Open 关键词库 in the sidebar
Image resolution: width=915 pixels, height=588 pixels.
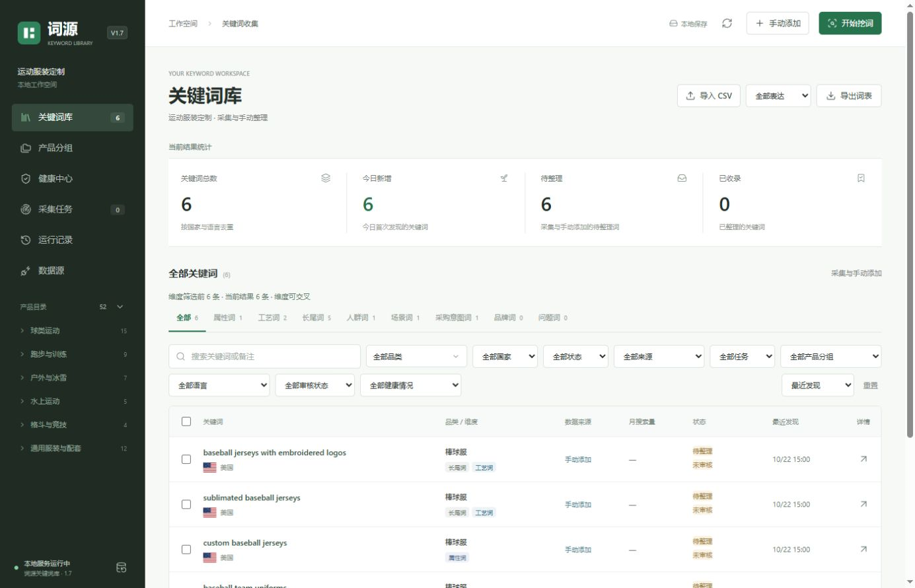pyautogui.click(x=73, y=118)
